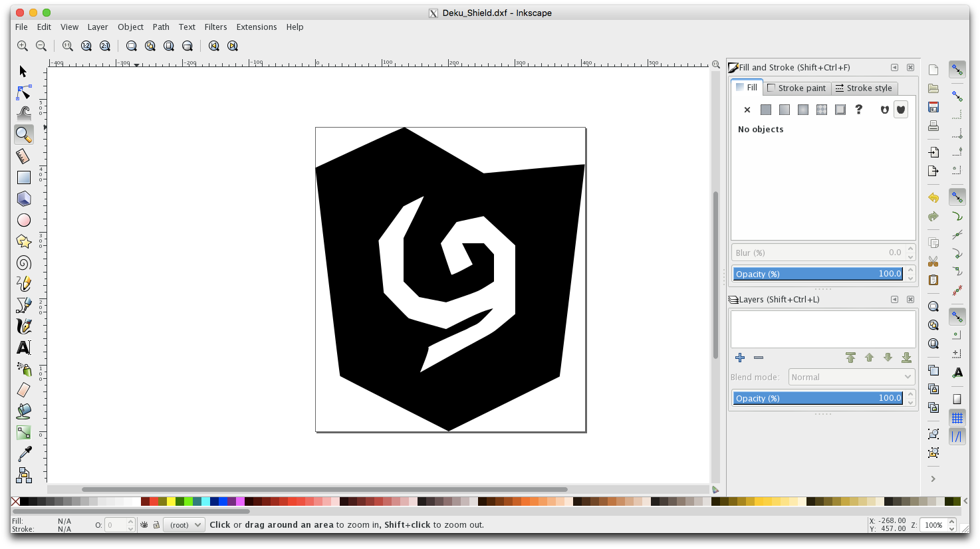Screen dimensions: 980x549
Task: Select the No paint X option
Action: (x=747, y=110)
